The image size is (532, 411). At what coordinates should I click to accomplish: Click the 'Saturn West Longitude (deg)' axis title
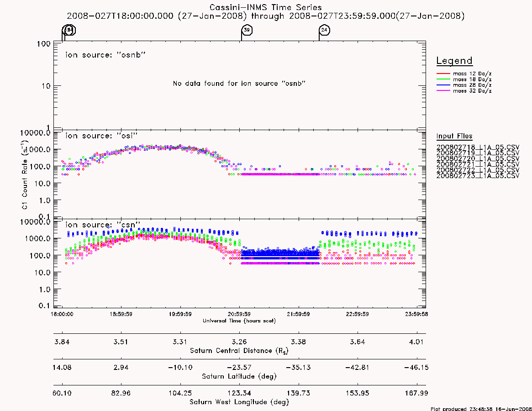click(x=239, y=402)
